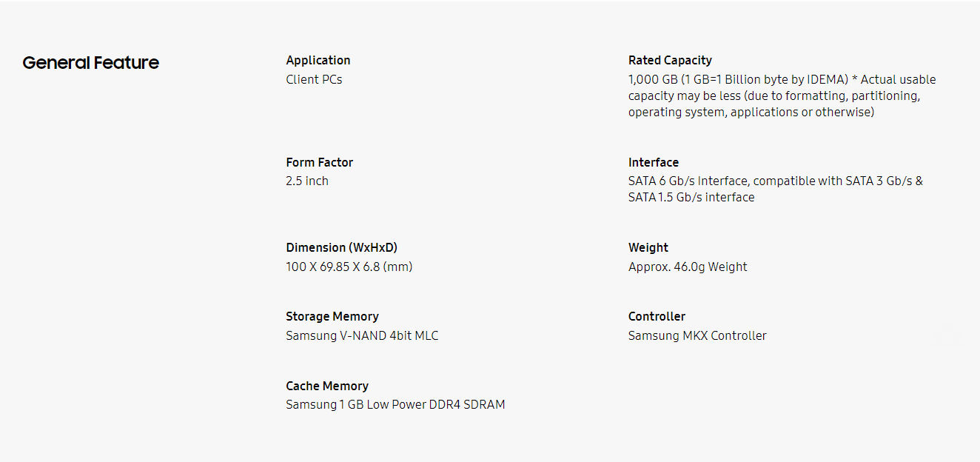Click the 100 X 69.85 X 6.8 (mm) value
The height and width of the screenshot is (462, 980).
[349, 267]
